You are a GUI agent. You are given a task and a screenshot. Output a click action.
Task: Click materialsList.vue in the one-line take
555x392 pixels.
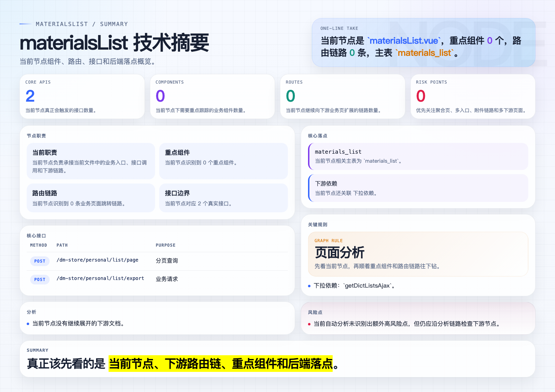click(404, 41)
